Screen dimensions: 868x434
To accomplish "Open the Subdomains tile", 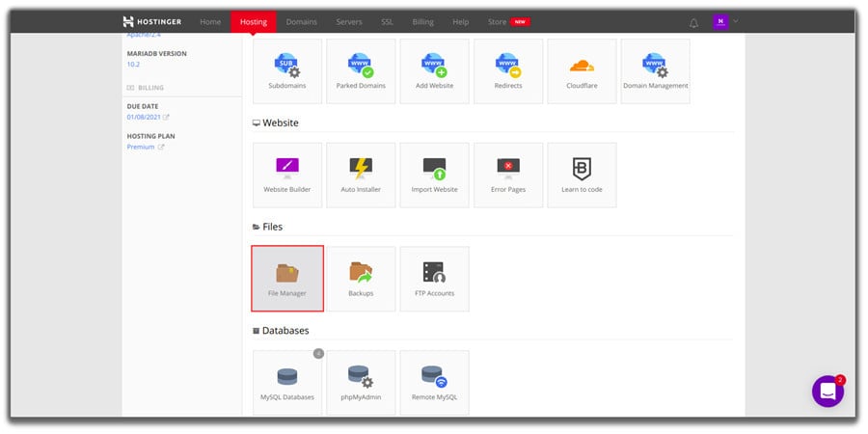I will [x=286, y=70].
